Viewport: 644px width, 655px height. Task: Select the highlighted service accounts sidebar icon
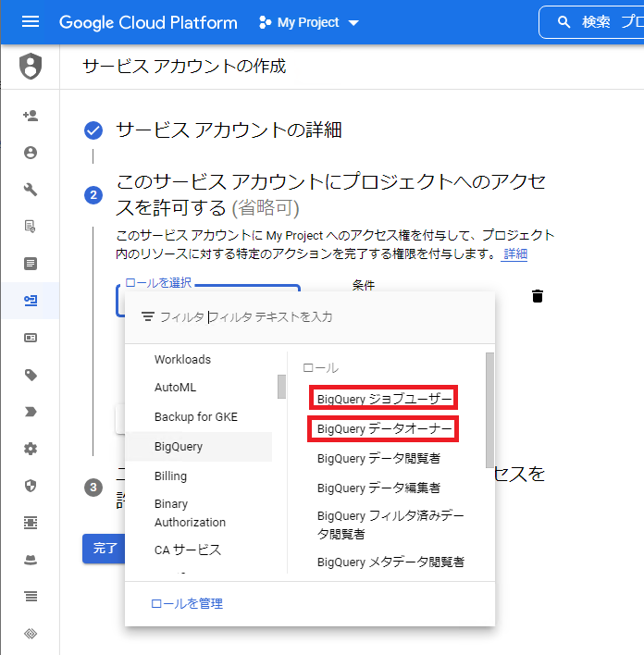[31, 301]
